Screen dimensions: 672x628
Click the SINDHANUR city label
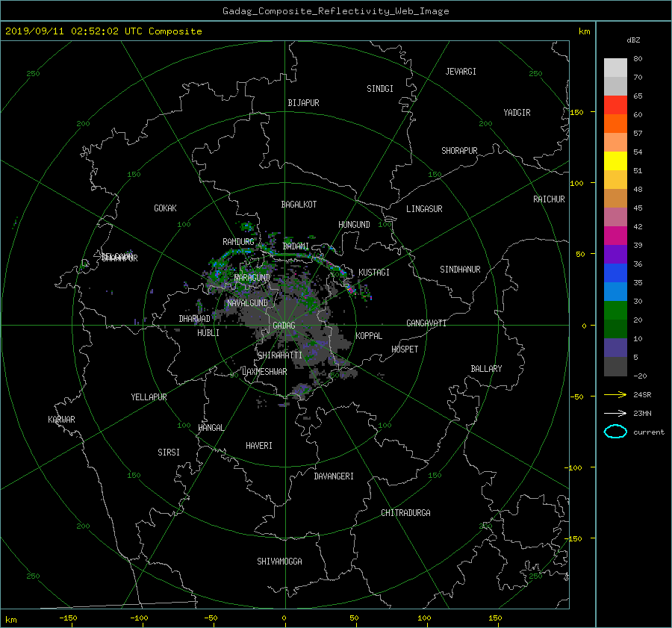click(460, 270)
